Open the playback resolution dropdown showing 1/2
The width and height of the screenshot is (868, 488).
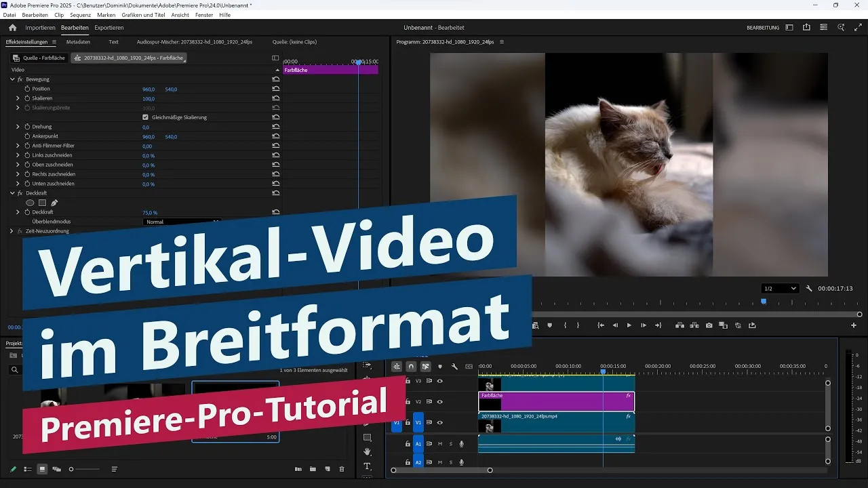pos(778,288)
